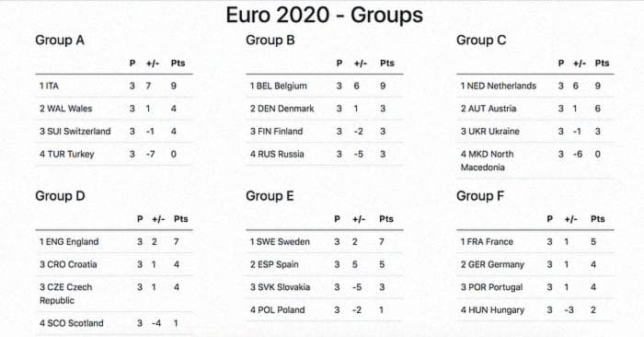Select the Group E heading
644x337 pixels.
point(270,195)
